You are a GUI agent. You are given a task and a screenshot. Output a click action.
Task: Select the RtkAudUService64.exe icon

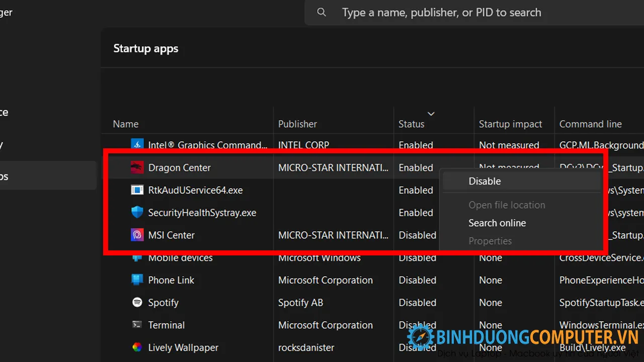(137, 190)
